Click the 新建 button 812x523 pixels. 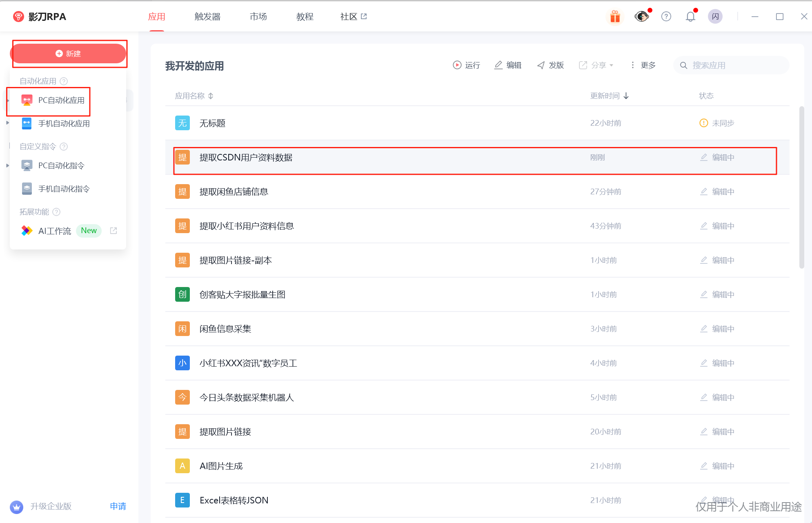click(69, 53)
